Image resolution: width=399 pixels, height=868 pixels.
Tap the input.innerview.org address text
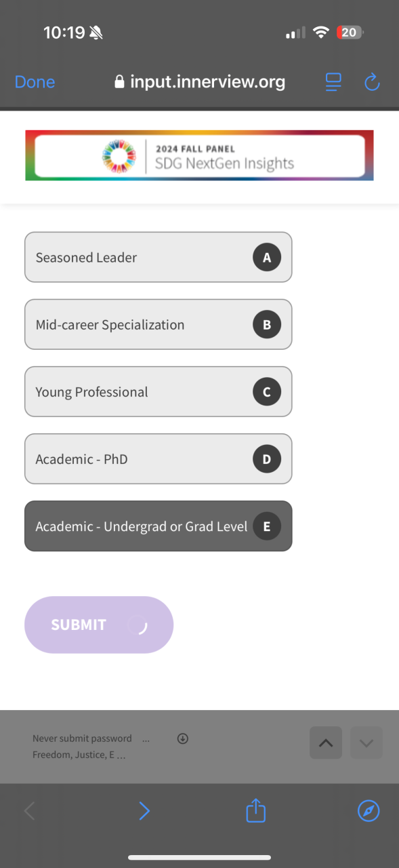coord(207,82)
